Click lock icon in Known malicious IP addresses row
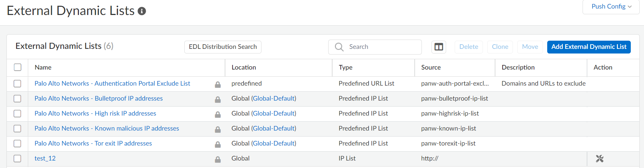The width and height of the screenshot is (644, 168). click(218, 129)
